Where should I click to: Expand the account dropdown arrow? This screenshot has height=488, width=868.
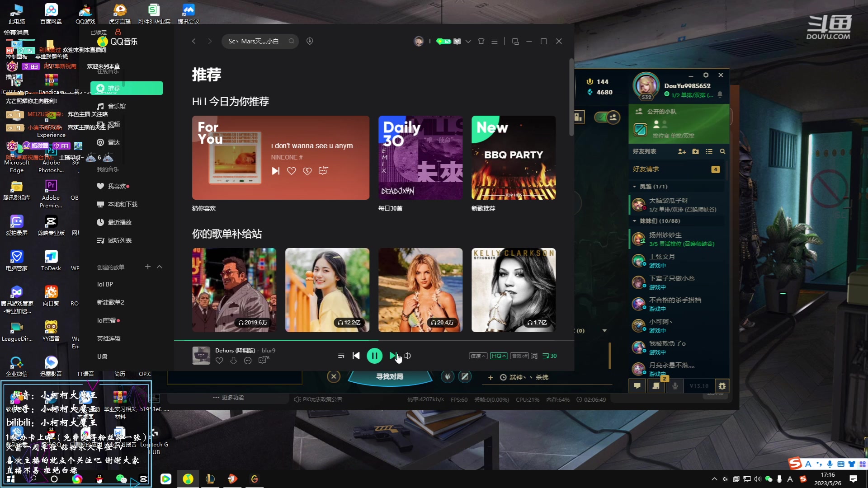[x=468, y=41]
